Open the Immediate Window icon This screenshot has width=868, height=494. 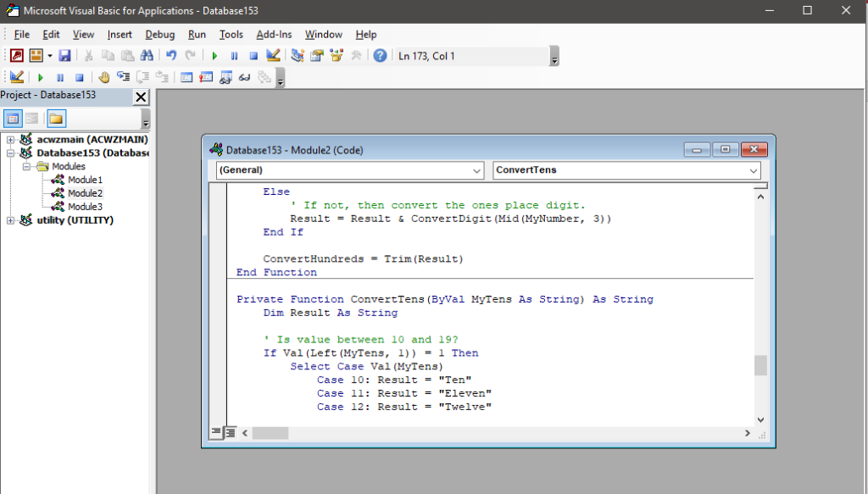[x=206, y=77]
